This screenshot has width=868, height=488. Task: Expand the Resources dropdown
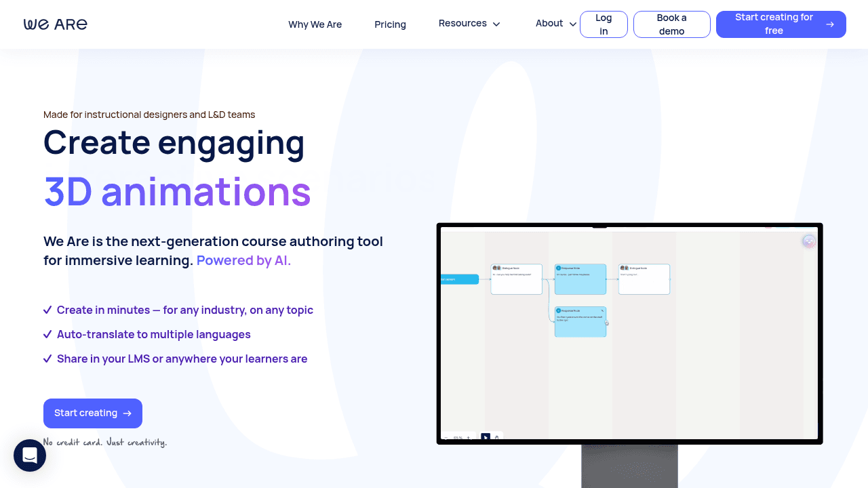[469, 24]
